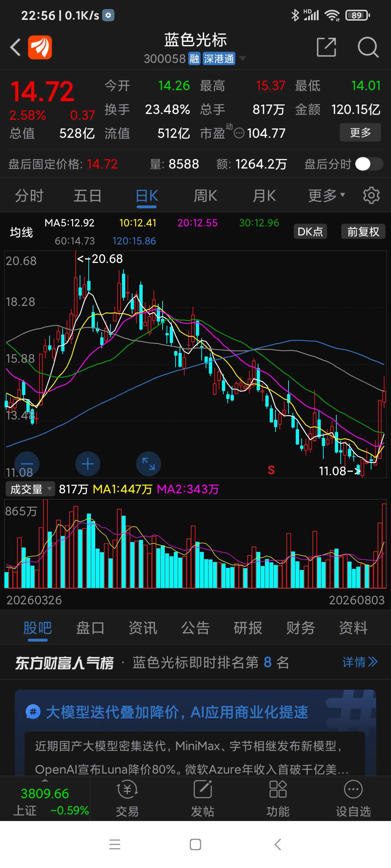Toggle the DK点 indicator button

(x=310, y=231)
